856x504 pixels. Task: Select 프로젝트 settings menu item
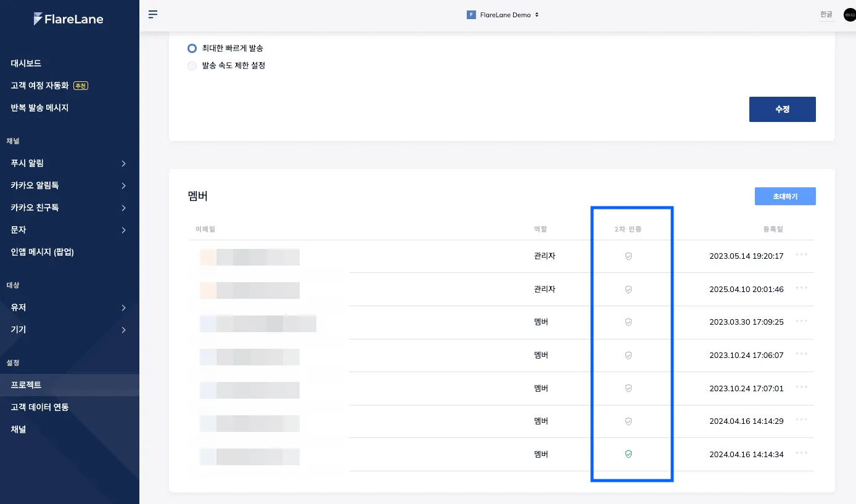(70, 385)
